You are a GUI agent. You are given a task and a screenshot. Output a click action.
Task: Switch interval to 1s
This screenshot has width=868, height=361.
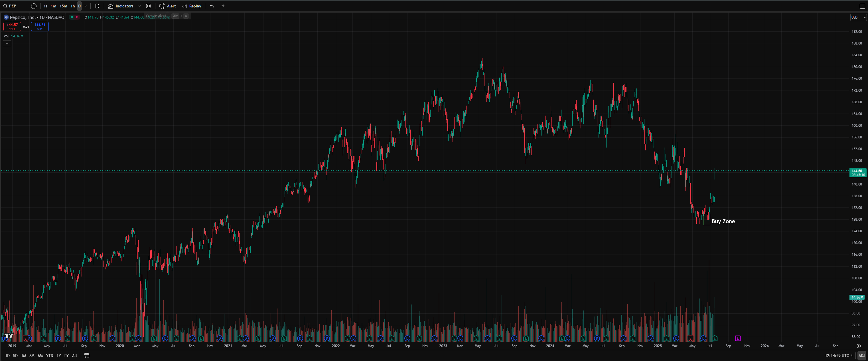46,6
